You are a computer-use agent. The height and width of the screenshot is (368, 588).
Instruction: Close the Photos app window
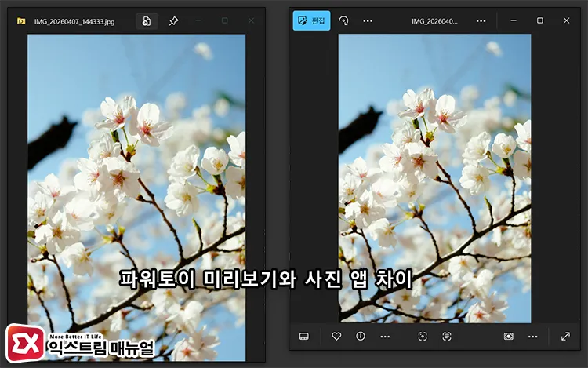tap(566, 20)
